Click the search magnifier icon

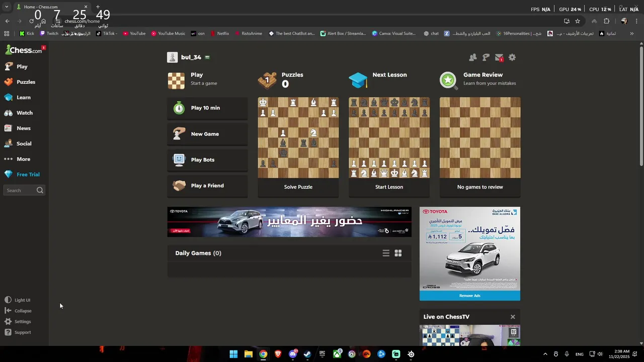[x=40, y=190]
